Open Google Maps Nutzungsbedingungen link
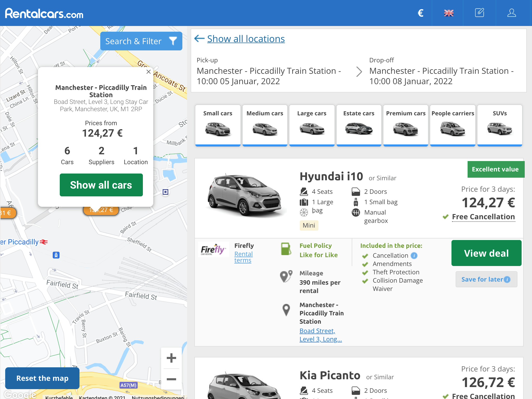The image size is (532, 399). [x=158, y=397]
